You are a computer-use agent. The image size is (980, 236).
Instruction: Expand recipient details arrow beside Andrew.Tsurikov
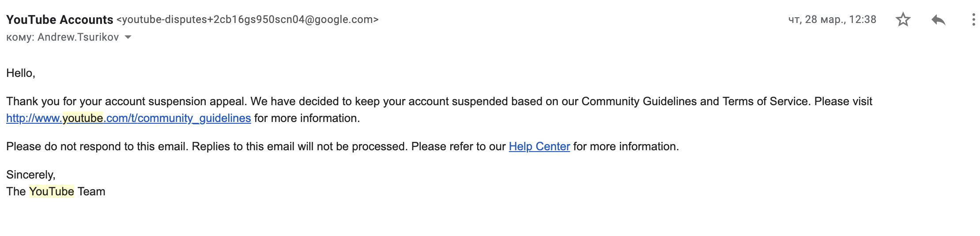click(x=128, y=37)
